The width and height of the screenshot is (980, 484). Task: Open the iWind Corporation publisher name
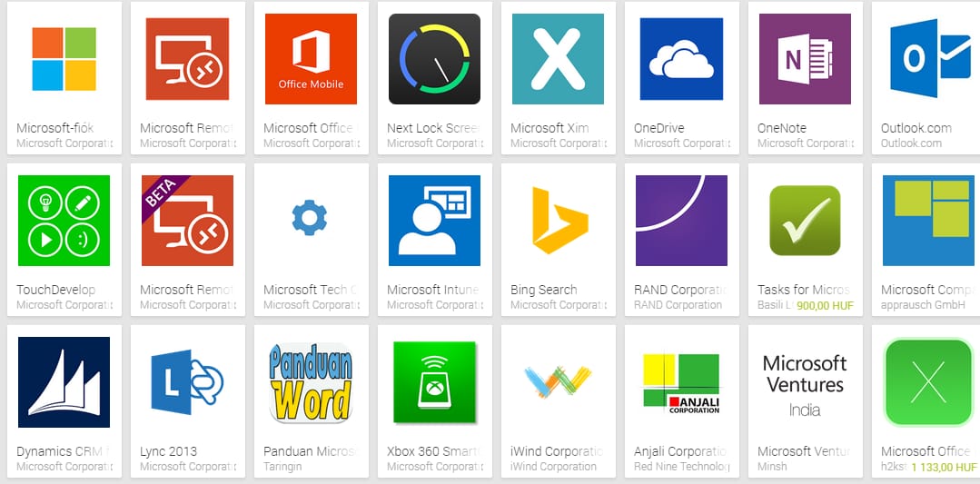[x=554, y=467]
